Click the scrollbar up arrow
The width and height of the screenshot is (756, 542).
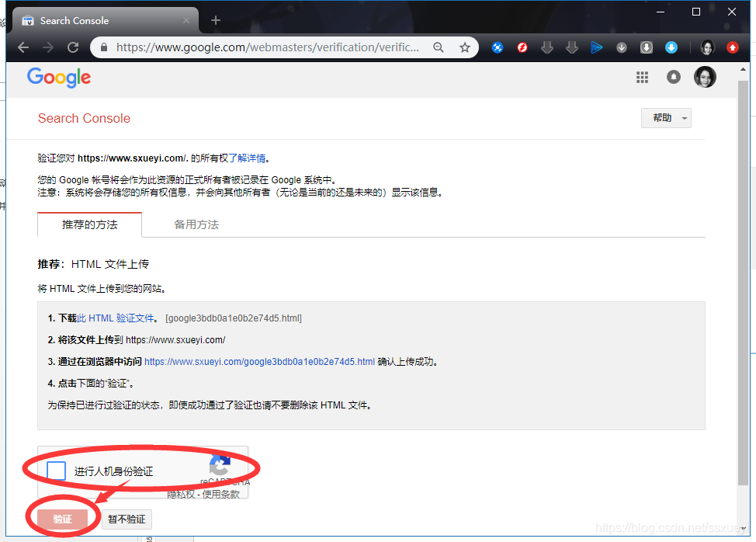click(x=743, y=69)
